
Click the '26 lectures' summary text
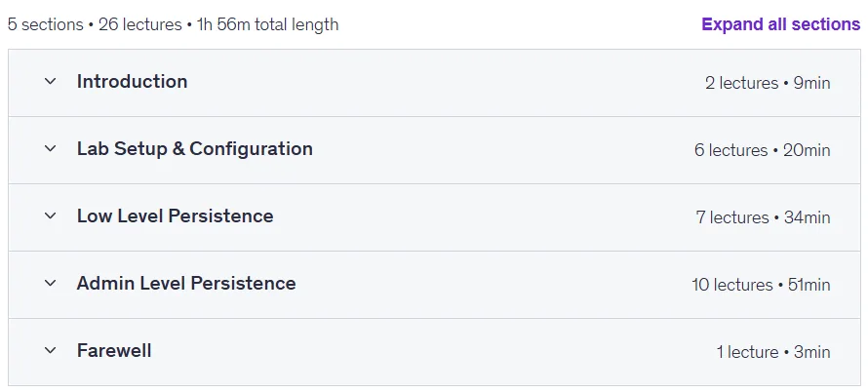pyautogui.click(x=140, y=25)
